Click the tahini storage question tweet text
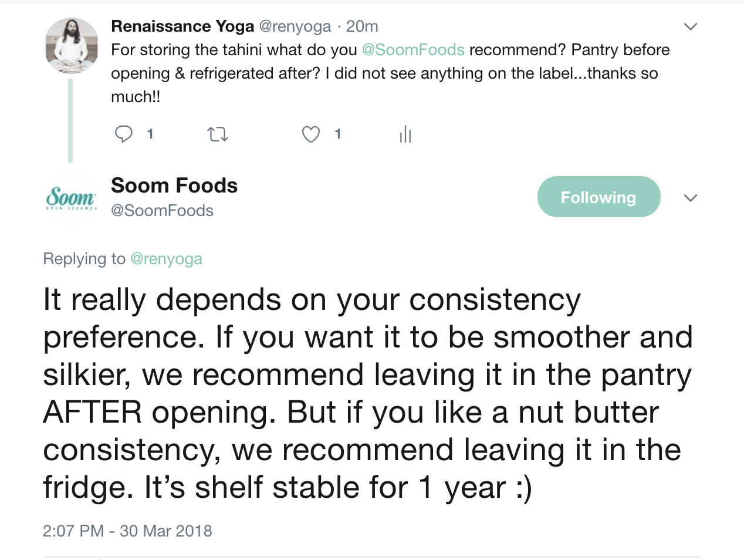Viewport: 744px width, 560px height. [x=387, y=73]
